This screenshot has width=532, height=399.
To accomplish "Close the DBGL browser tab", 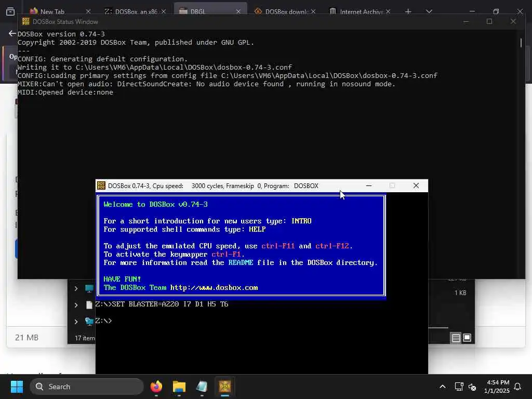I will [238, 11].
